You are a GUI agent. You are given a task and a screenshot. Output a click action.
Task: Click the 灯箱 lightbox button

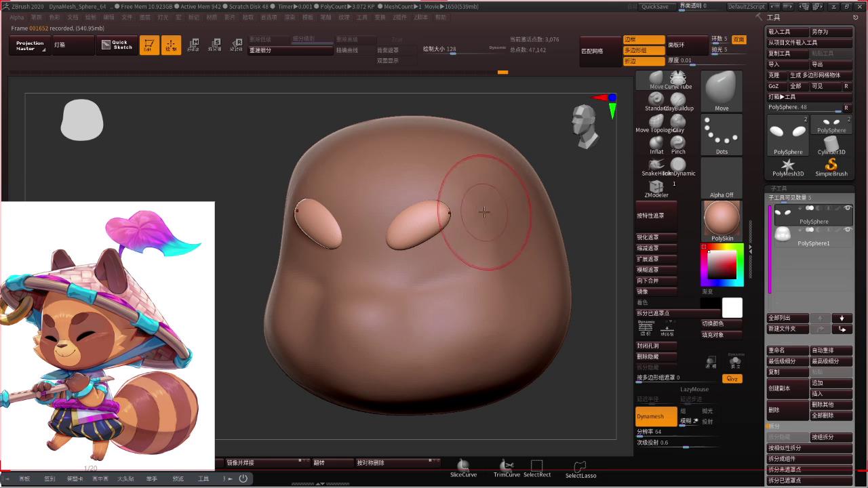73,45
